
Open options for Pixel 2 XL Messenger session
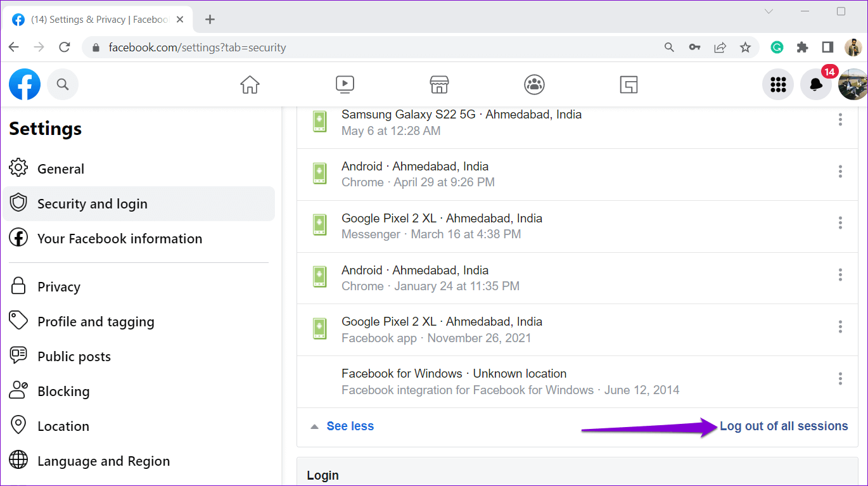click(x=840, y=222)
